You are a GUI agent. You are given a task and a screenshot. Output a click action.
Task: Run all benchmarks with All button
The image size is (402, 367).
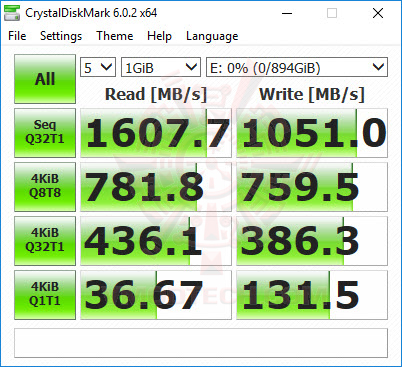(x=45, y=79)
